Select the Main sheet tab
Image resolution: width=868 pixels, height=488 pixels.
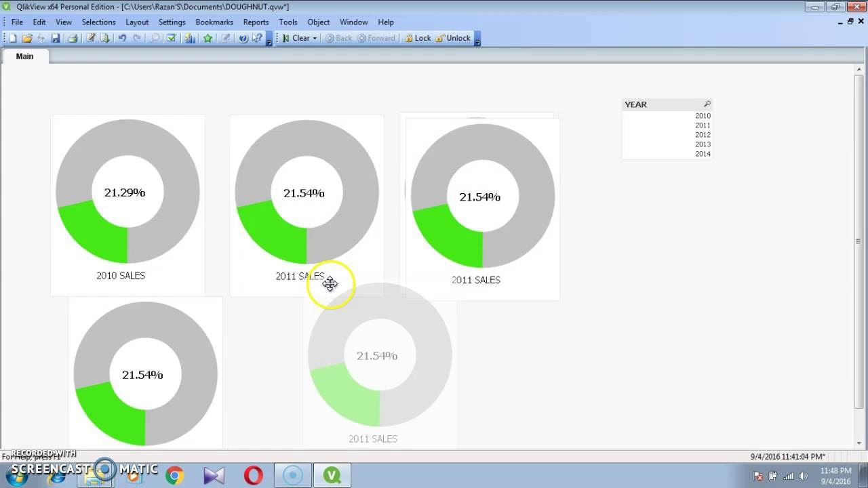click(25, 56)
